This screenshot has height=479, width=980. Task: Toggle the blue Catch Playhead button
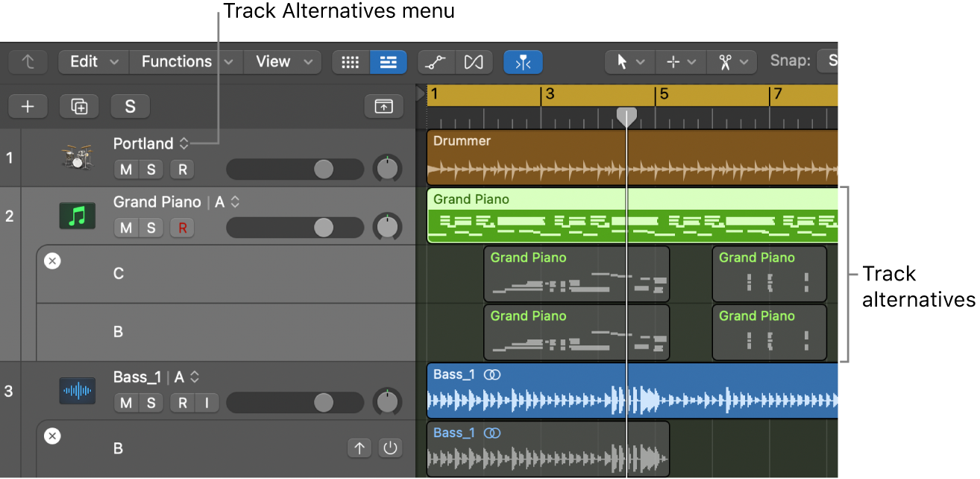coord(523,62)
